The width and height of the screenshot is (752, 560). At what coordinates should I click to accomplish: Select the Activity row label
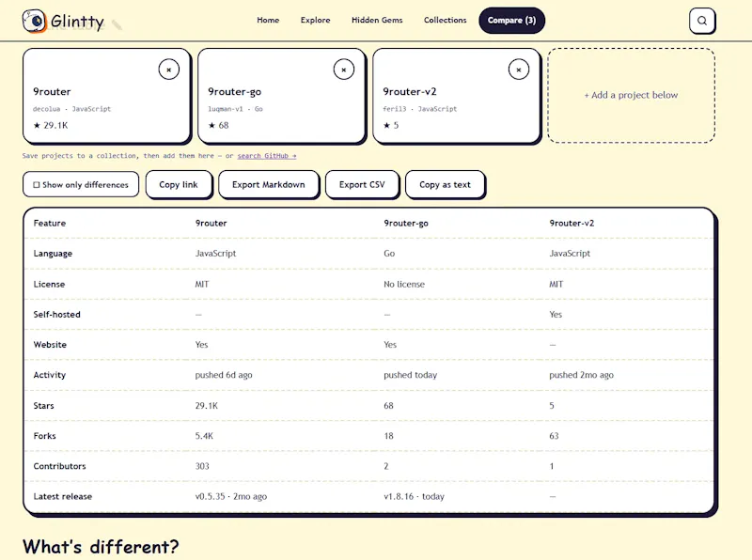coord(49,375)
